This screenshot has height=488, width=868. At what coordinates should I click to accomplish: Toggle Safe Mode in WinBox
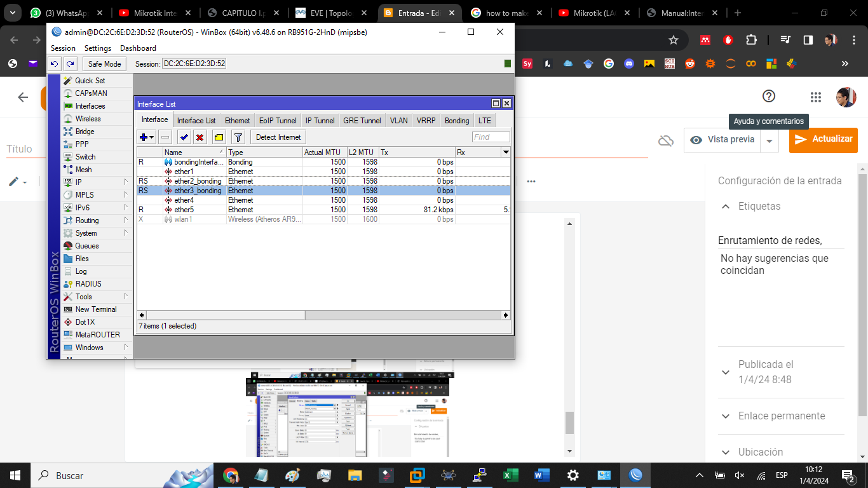tap(104, 64)
